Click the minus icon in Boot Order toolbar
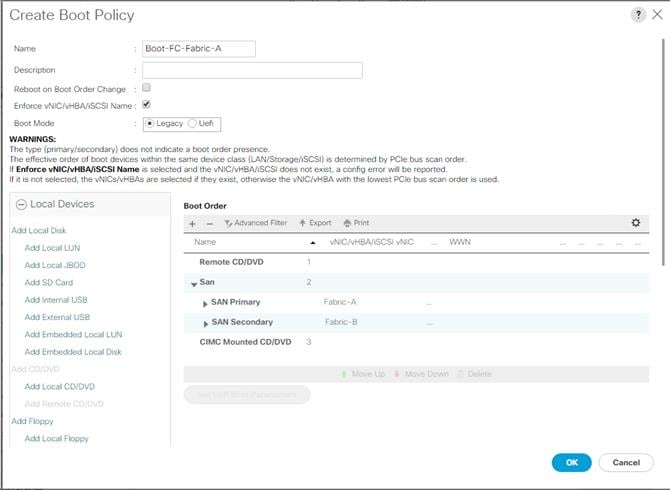This screenshot has width=670, height=490. tap(209, 224)
